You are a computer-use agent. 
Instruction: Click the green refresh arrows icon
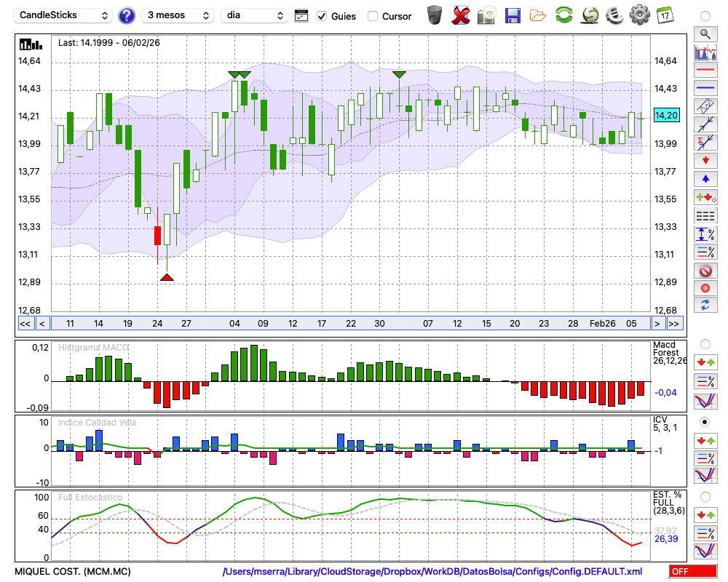[x=563, y=15]
